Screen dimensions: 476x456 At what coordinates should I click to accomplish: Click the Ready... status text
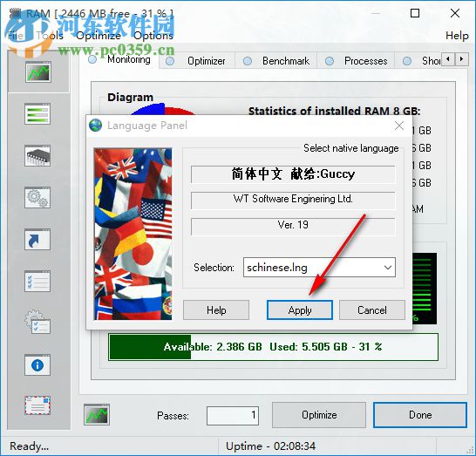(29, 446)
